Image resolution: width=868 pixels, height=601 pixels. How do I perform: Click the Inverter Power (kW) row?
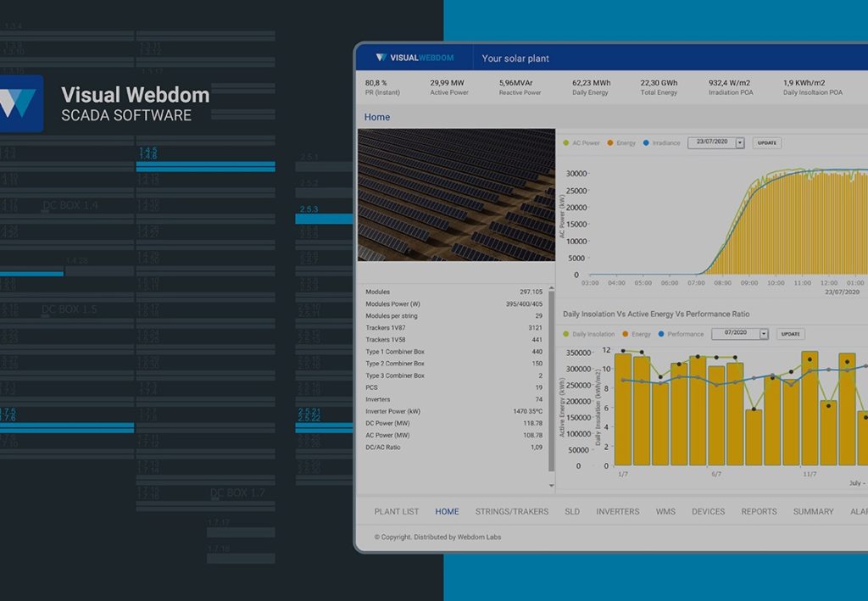pyautogui.click(x=454, y=412)
